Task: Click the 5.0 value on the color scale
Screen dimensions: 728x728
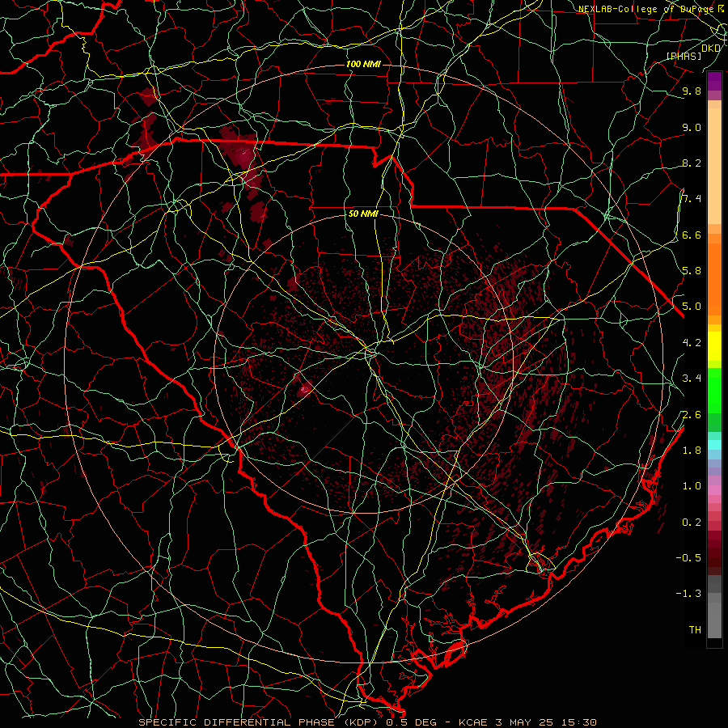Action: [x=692, y=307]
